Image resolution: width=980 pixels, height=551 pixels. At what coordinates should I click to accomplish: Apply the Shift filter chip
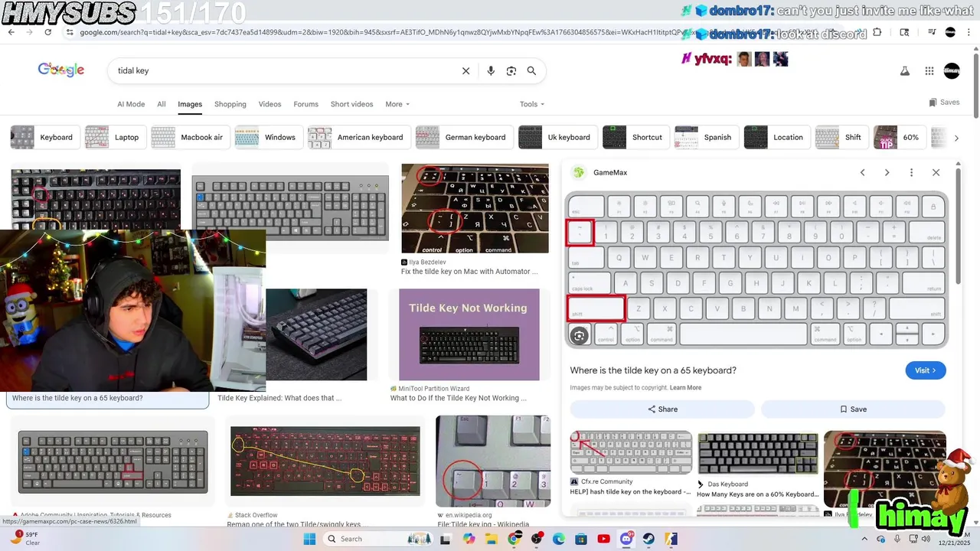tap(841, 137)
